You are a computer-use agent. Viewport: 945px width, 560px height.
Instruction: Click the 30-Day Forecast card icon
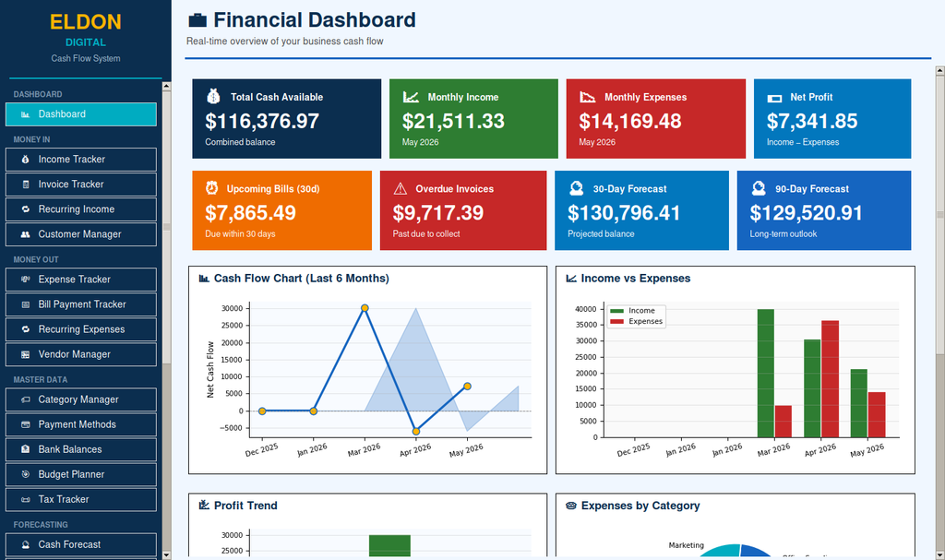point(576,189)
